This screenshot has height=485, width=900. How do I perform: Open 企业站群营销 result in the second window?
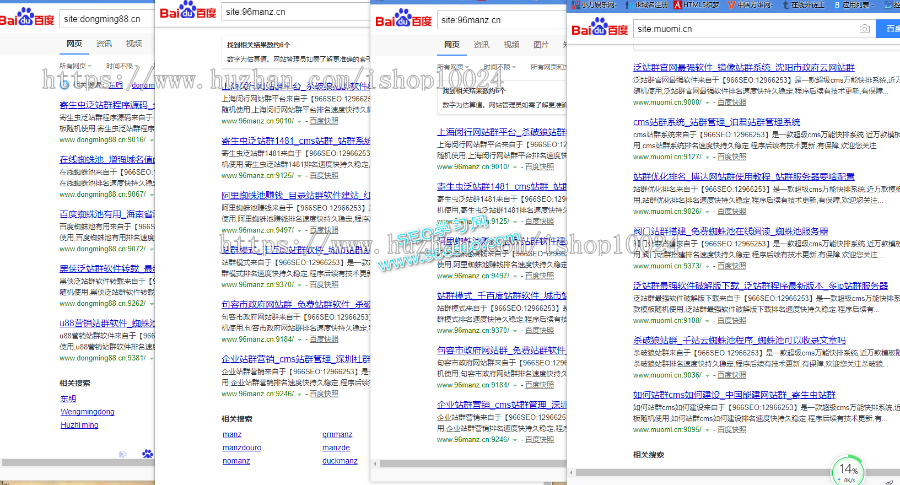pyautogui.click(x=296, y=359)
